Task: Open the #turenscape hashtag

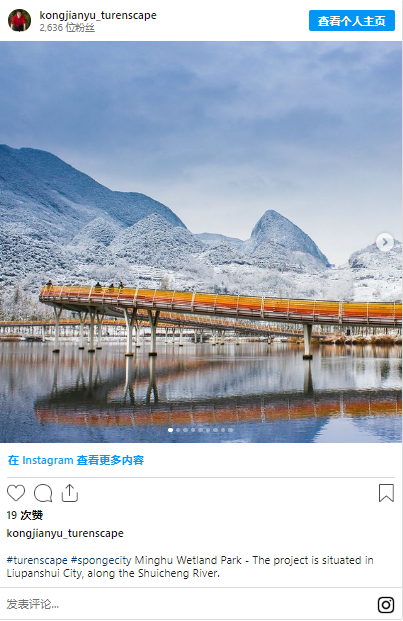Action: (37, 560)
